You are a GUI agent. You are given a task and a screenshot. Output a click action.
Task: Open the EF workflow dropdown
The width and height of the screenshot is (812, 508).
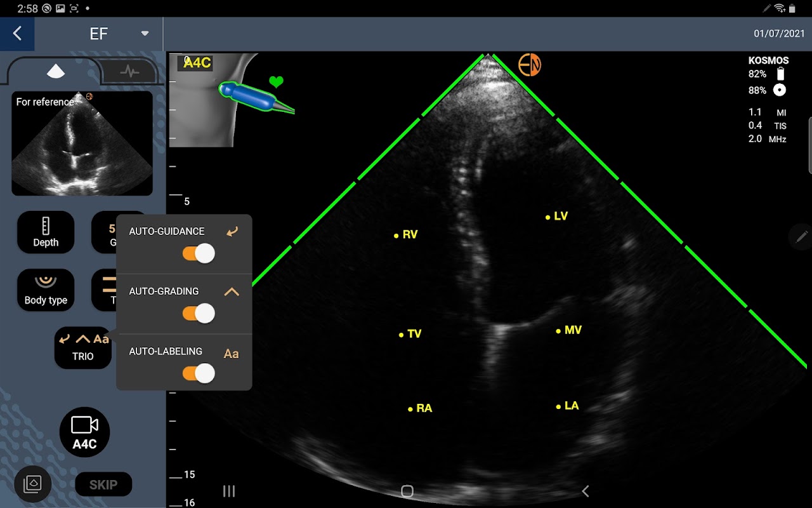[x=145, y=34]
